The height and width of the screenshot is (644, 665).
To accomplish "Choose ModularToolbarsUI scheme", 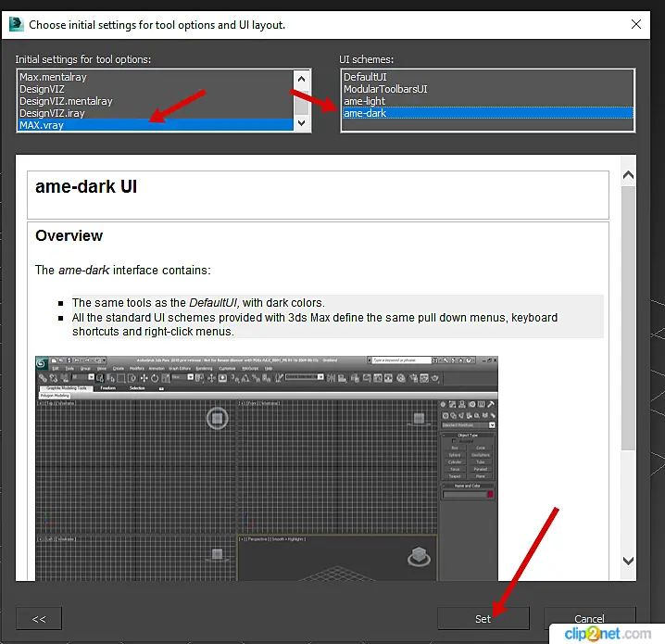I will point(487,89).
